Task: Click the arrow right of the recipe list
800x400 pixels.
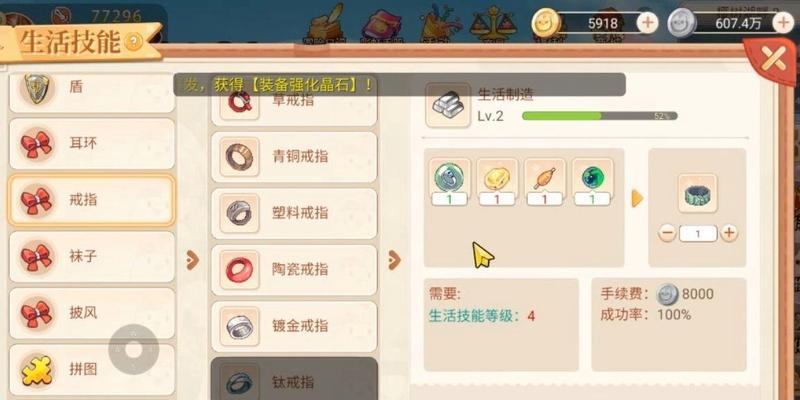Action: pyautogui.click(x=394, y=260)
